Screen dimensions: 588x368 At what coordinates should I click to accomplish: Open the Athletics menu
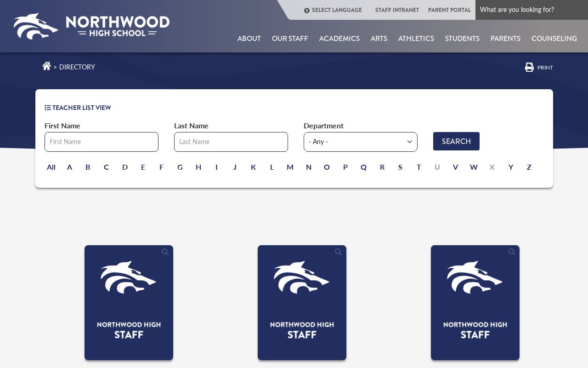[x=416, y=39]
